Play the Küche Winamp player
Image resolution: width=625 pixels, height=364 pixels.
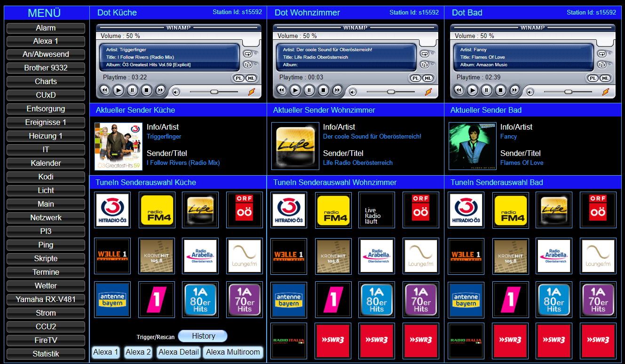click(119, 90)
